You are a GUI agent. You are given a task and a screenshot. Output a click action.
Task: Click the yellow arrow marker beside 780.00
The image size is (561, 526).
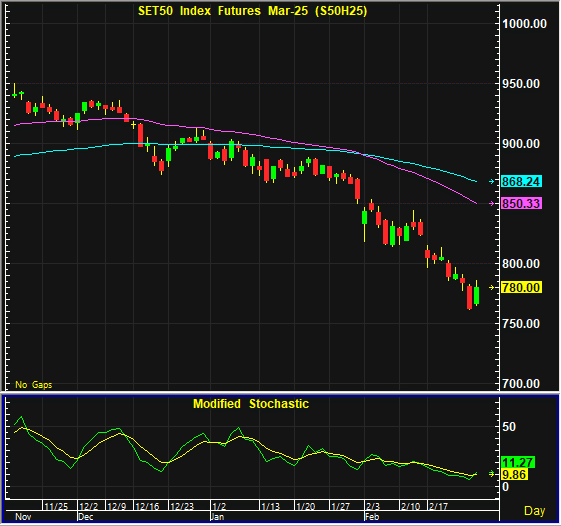(x=492, y=288)
